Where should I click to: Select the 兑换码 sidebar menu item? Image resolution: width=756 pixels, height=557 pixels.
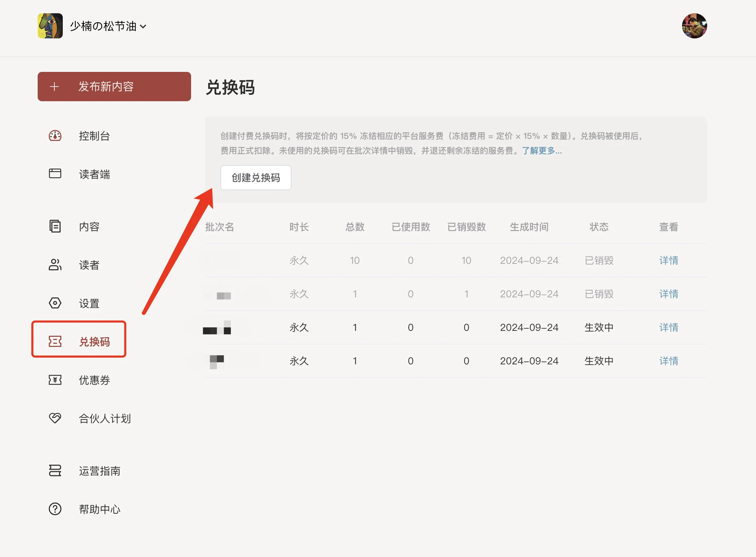(94, 341)
